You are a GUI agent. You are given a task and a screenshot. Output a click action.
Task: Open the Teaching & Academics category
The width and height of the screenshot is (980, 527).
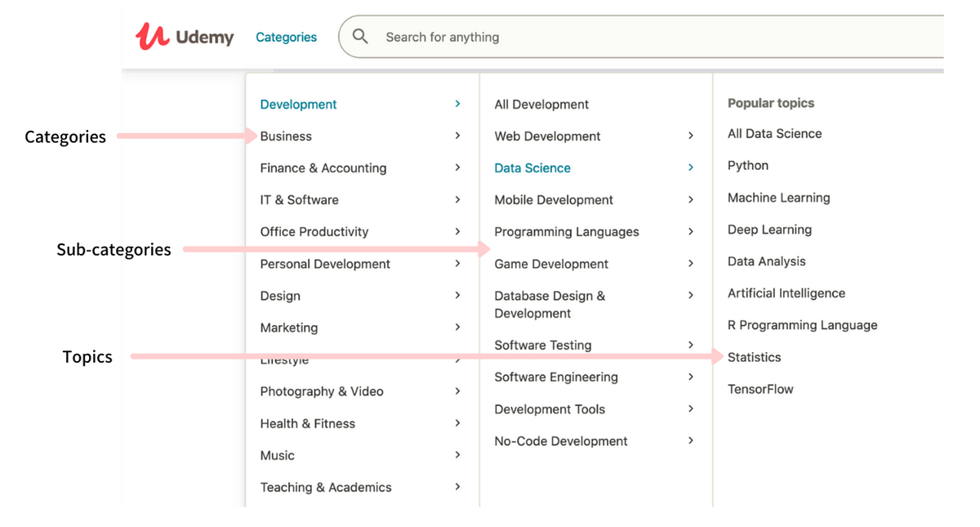point(325,487)
